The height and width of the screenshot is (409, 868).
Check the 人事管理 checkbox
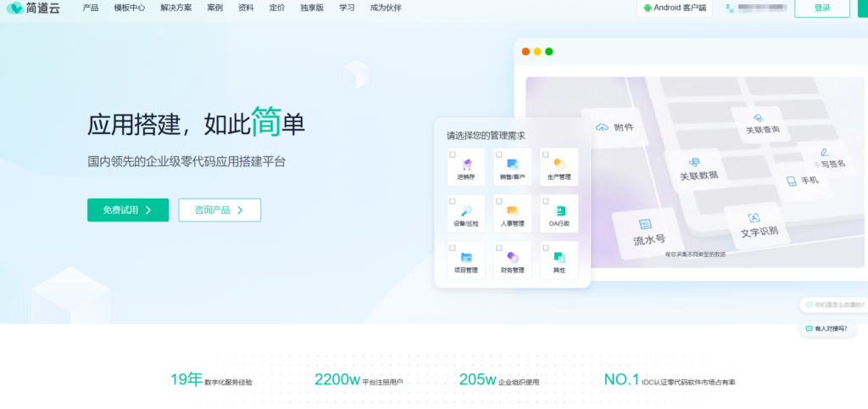[498, 201]
